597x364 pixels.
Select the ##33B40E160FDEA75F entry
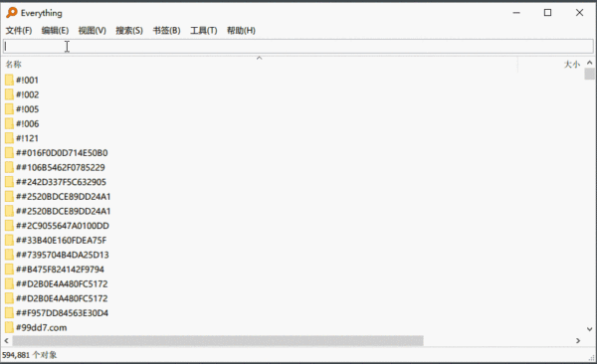click(x=62, y=241)
